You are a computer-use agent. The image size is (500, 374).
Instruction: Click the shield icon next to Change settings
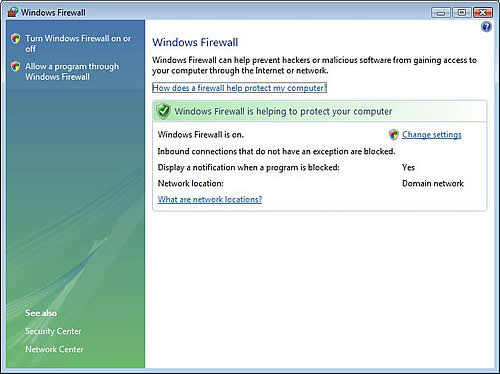point(394,135)
